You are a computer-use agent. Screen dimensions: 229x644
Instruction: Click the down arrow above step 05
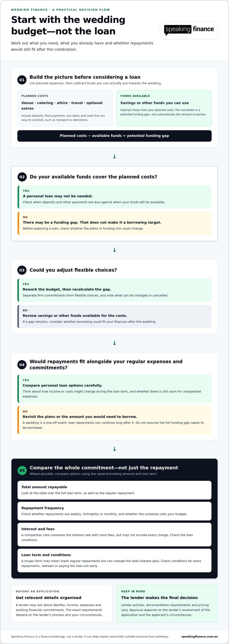pyautogui.click(x=114, y=449)
